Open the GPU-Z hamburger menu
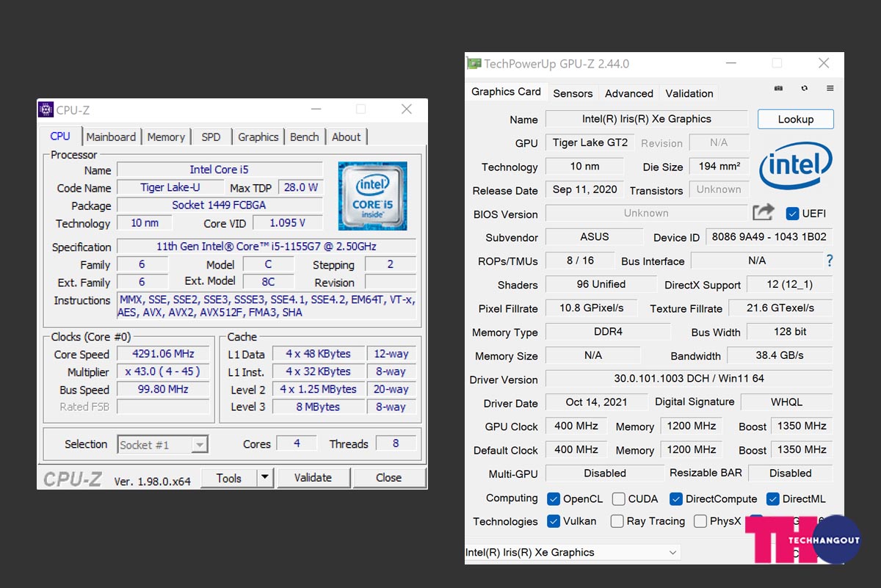Screen dimensions: 881x588 coord(830,88)
